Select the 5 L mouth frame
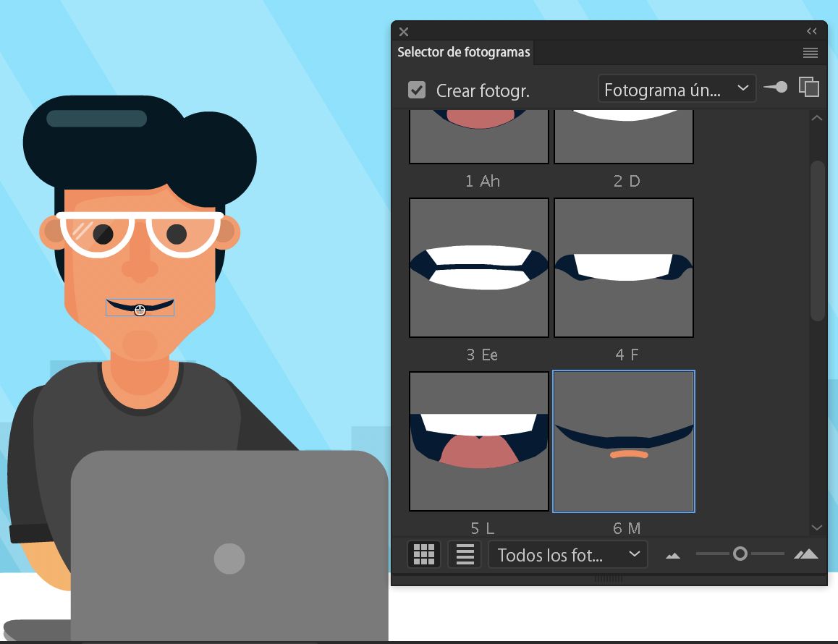The height and width of the screenshot is (644, 838). point(478,441)
